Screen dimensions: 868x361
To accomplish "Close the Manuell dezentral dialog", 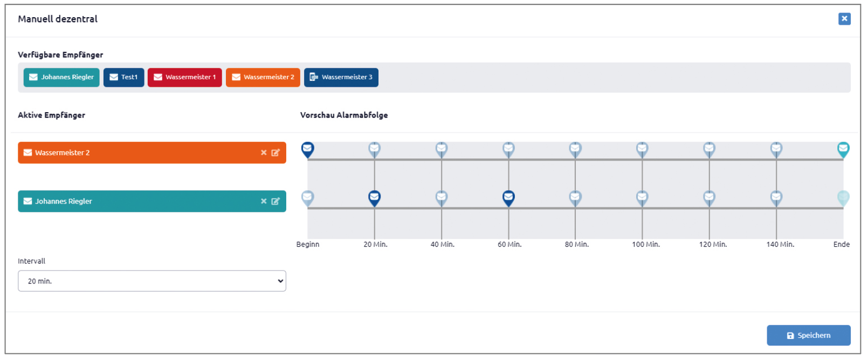I will 844,18.
